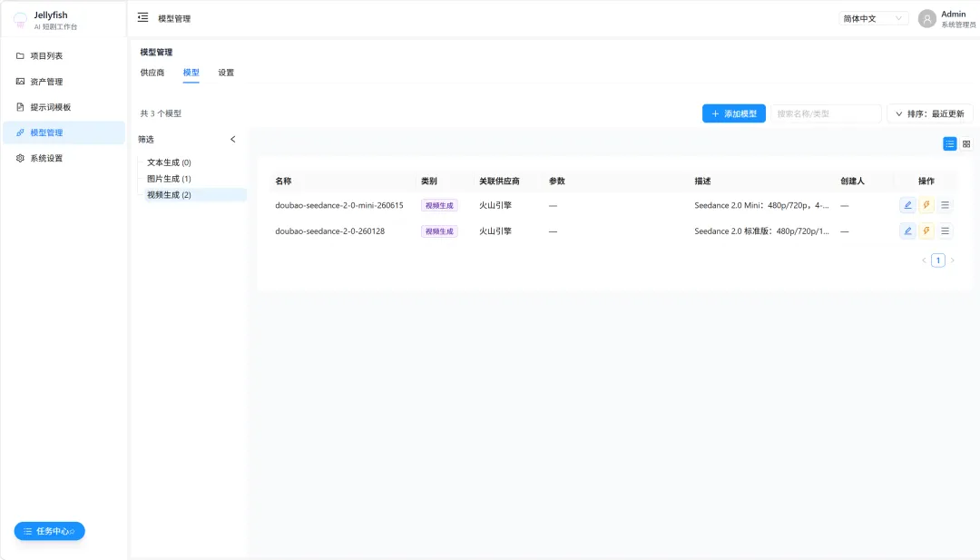
Task: Open 资产管理 in the sidebar
Action: (64, 82)
